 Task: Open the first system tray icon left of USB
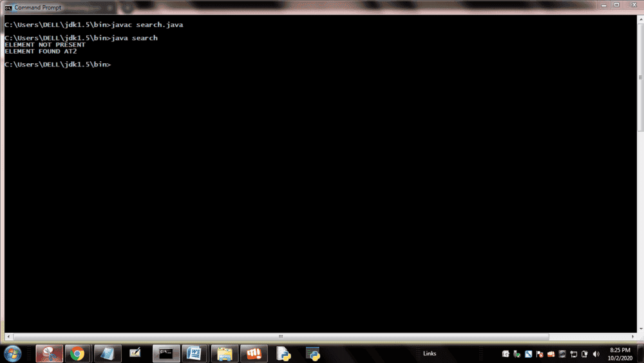click(506, 354)
